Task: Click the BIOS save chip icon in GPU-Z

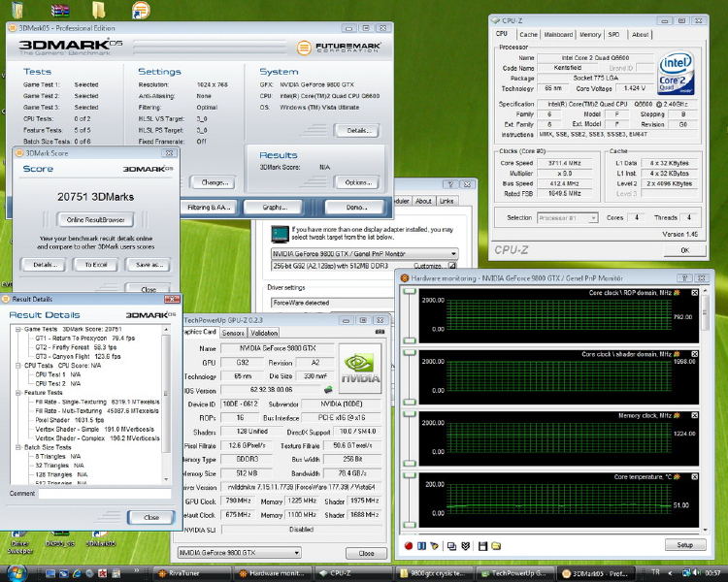Action: click(x=329, y=389)
